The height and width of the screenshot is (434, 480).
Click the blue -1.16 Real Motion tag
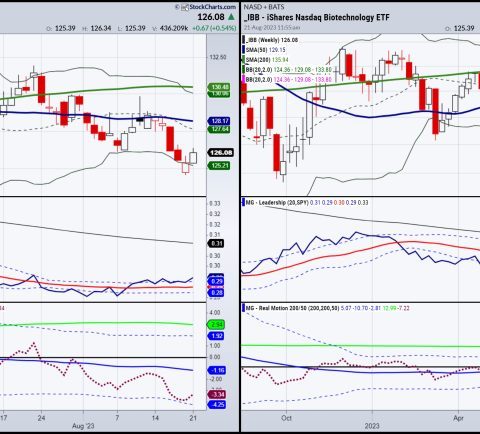click(x=217, y=370)
